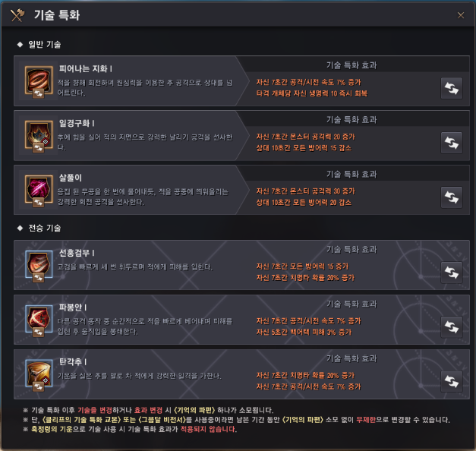The image size is (476, 451).
Task: Click the 선홍검무 skill icon
Action: (39, 264)
